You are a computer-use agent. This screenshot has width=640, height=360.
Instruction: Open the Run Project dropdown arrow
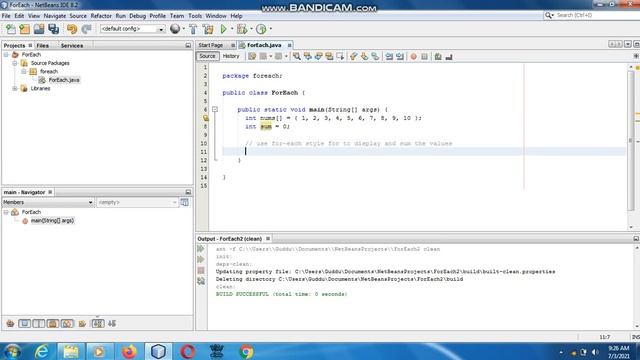point(232,29)
